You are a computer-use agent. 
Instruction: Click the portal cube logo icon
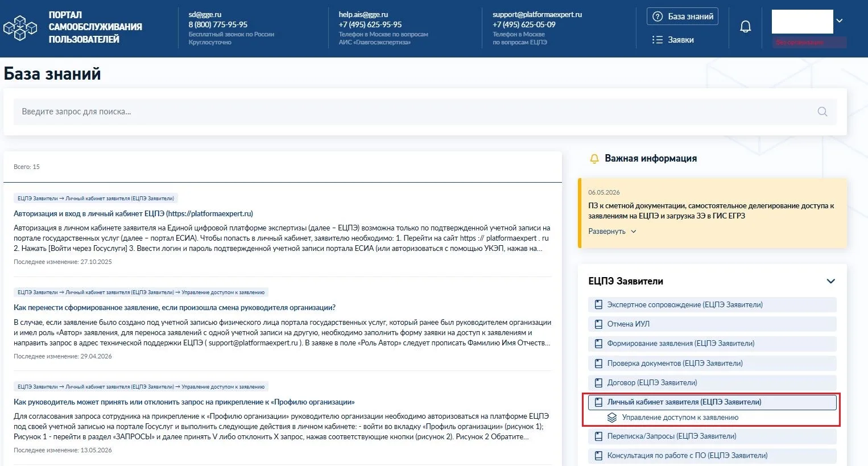click(20, 27)
